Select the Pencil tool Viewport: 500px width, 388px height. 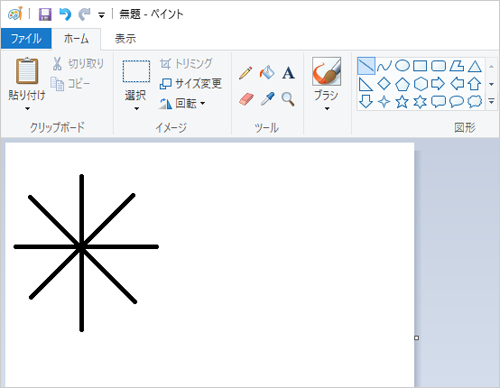[x=246, y=73]
